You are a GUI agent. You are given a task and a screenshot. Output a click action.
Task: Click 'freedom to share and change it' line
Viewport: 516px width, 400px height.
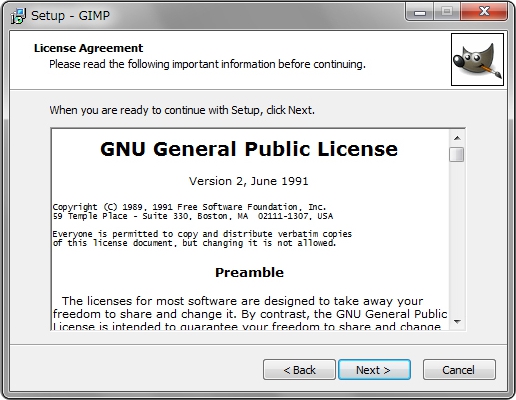point(250,314)
